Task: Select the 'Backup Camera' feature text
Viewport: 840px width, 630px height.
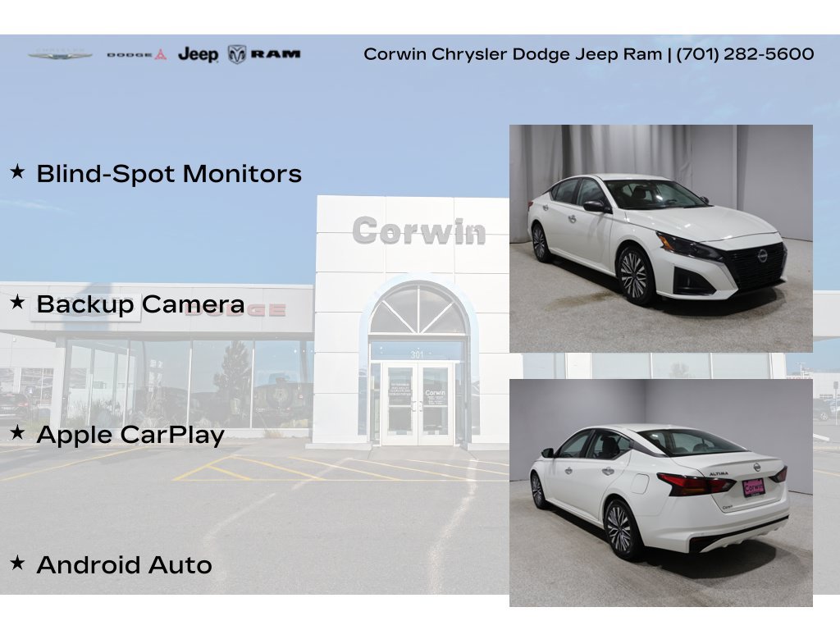Action: pyautogui.click(x=140, y=304)
